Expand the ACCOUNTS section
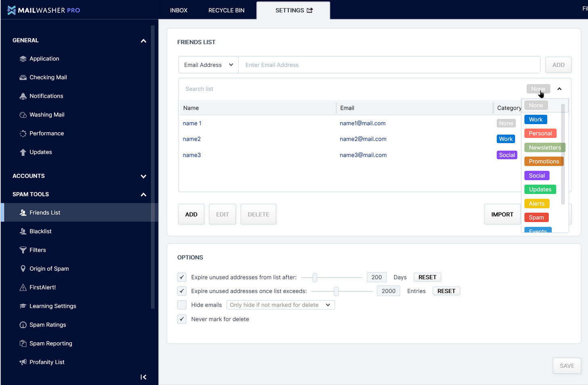Image resolution: width=588 pixels, height=385 pixels. click(143, 176)
